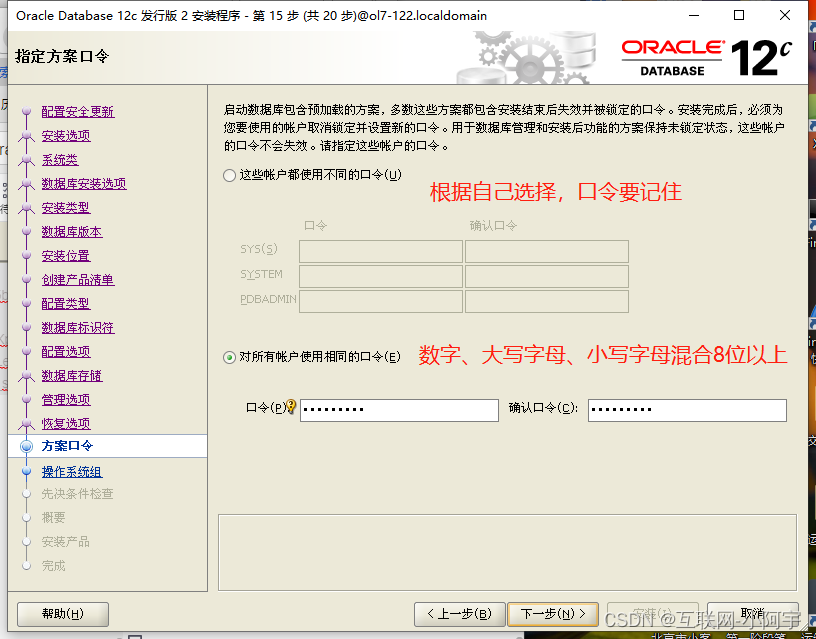816x639 pixels.
Task: Go back with 上一步(B) button
Action: pos(460,614)
